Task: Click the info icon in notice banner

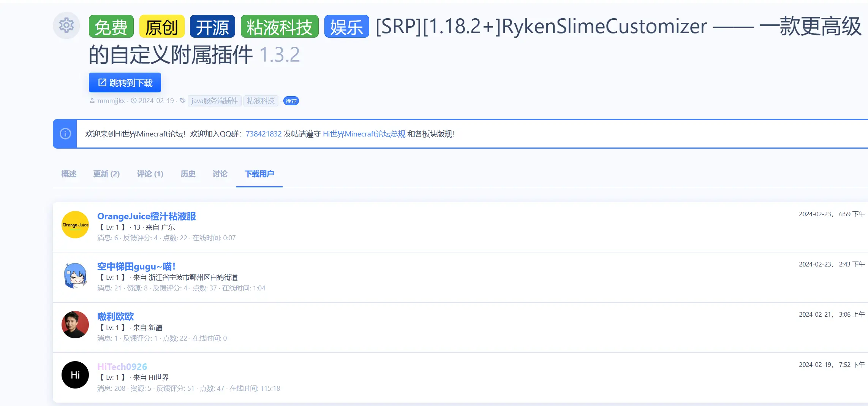Action: click(65, 134)
